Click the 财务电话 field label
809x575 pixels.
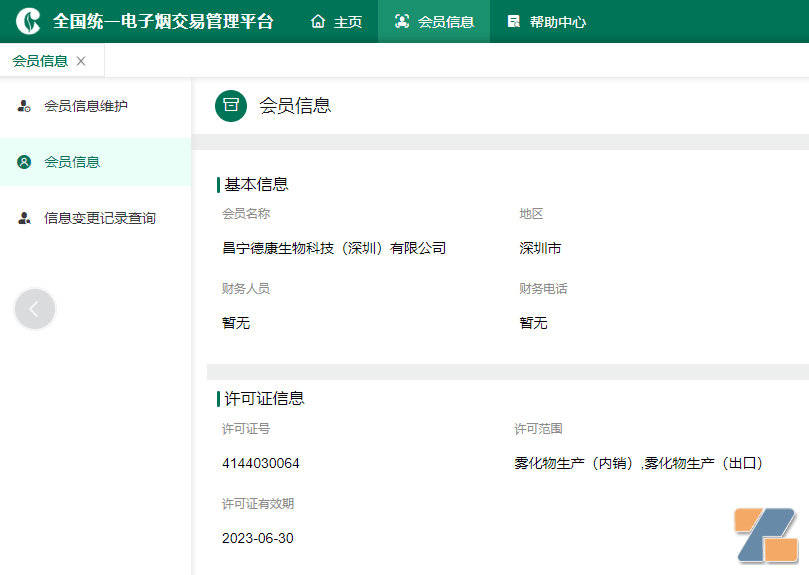click(543, 289)
